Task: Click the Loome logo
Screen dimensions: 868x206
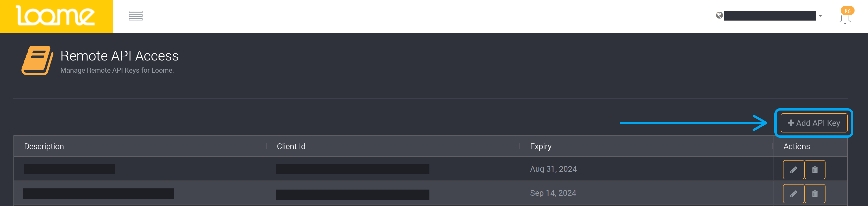Action: coord(56,16)
